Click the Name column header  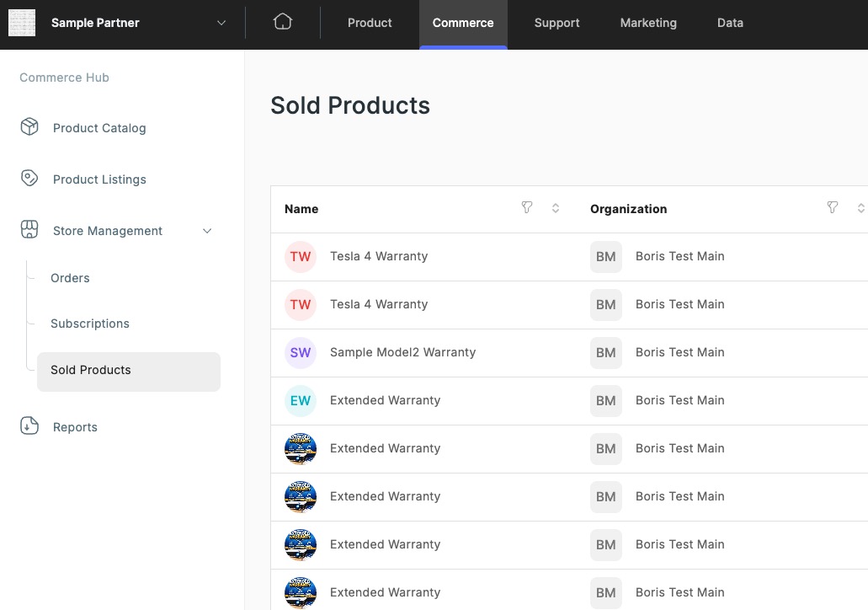pos(301,209)
